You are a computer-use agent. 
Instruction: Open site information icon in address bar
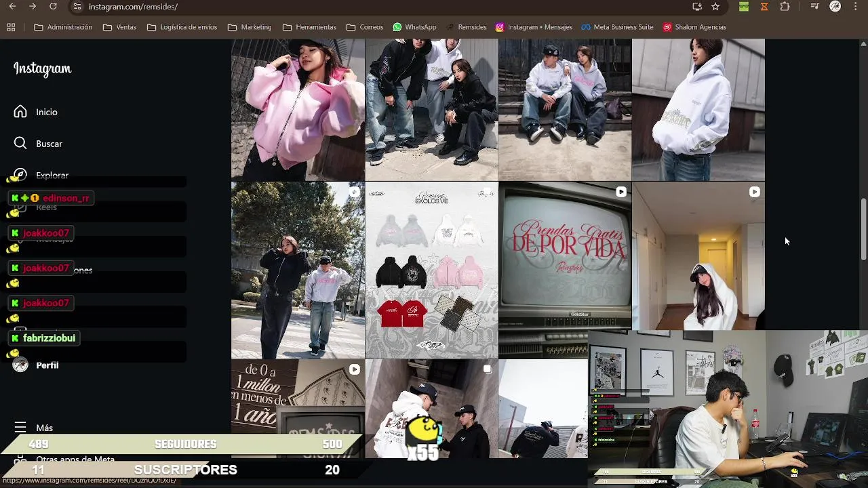[x=77, y=7]
